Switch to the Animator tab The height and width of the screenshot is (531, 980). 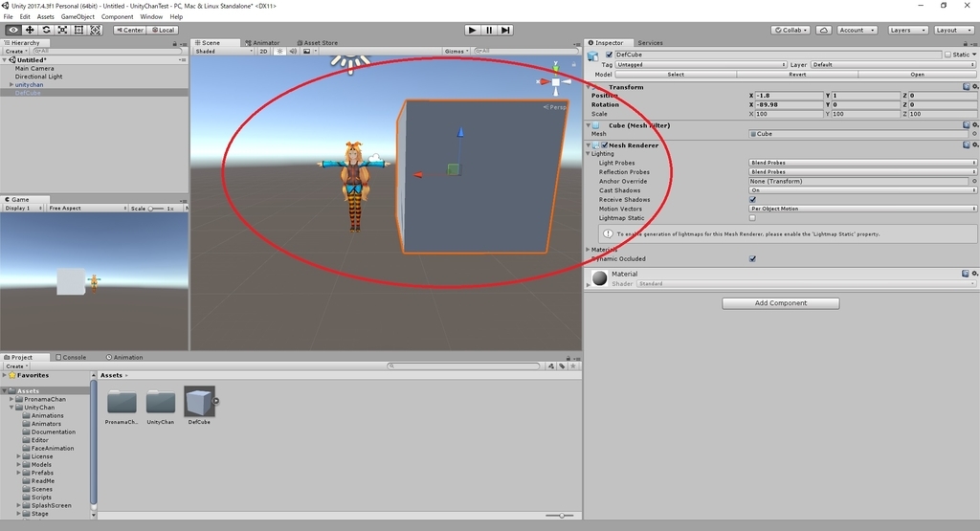click(x=262, y=42)
